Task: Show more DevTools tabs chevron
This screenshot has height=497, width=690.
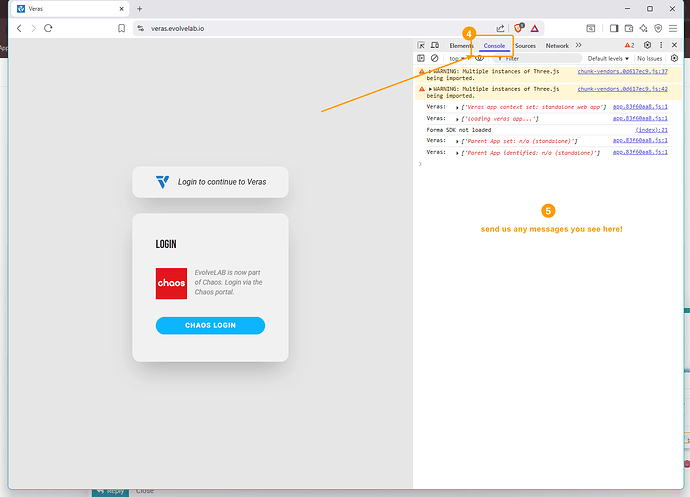Action: pos(578,45)
